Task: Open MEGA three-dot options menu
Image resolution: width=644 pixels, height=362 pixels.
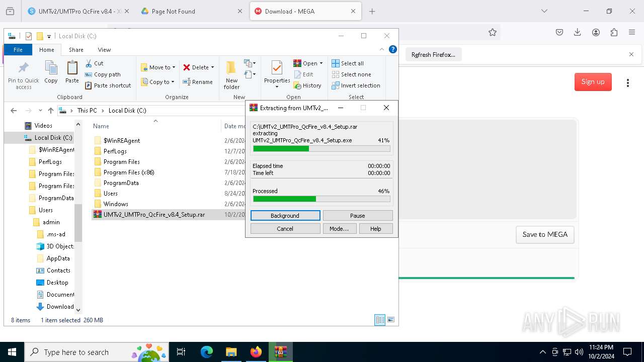Action: 627,83
